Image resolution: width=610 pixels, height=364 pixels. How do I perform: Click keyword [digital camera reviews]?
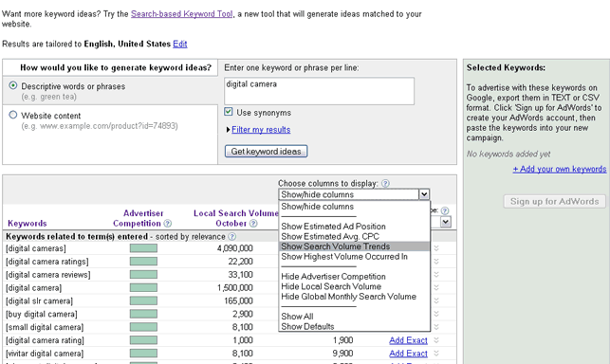[x=47, y=275]
